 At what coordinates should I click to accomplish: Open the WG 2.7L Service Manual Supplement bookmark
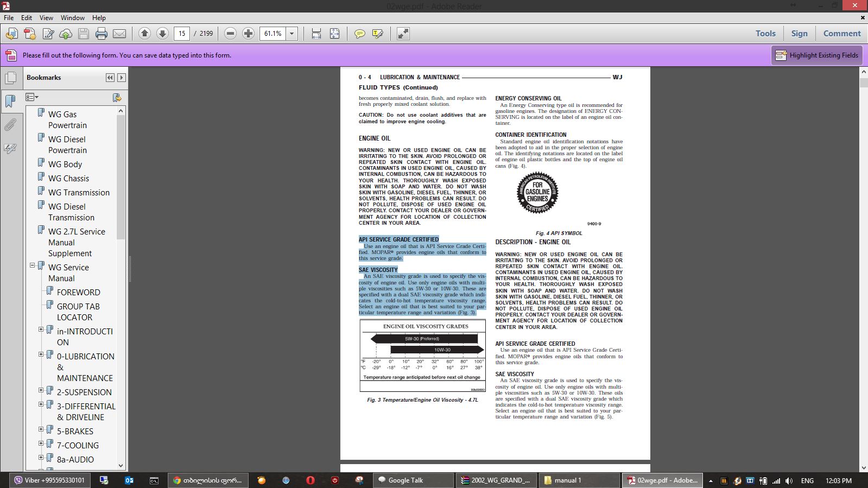point(77,242)
